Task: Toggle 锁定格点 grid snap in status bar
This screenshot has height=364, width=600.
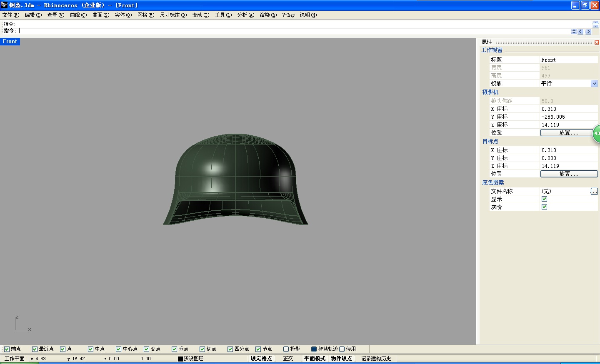Action: tap(261, 359)
